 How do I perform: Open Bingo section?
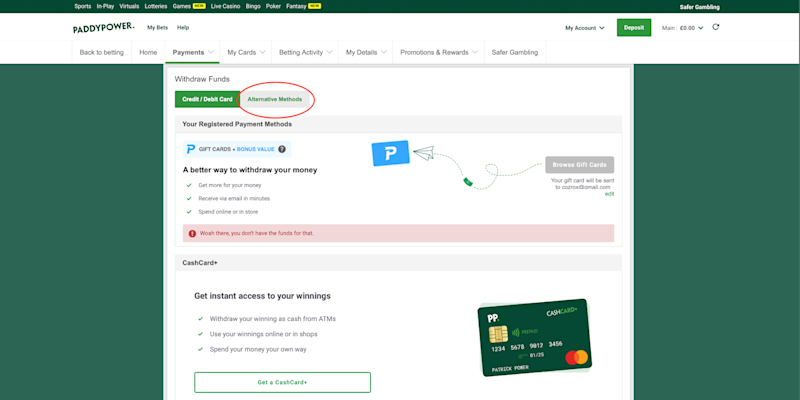[253, 7]
